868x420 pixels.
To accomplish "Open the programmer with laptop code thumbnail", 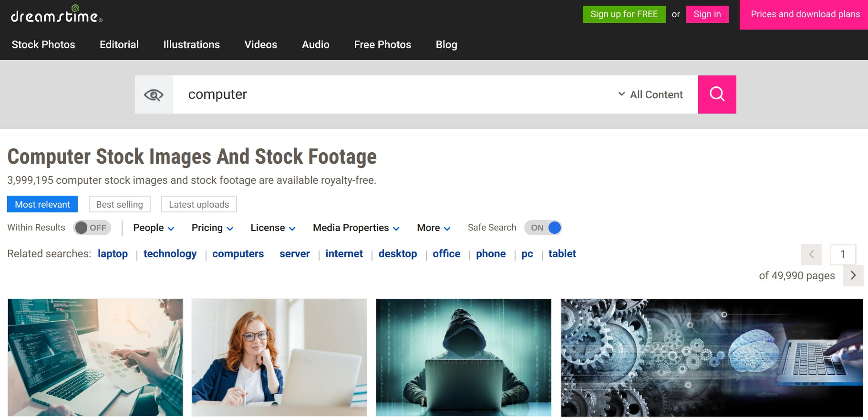I will click(95, 357).
